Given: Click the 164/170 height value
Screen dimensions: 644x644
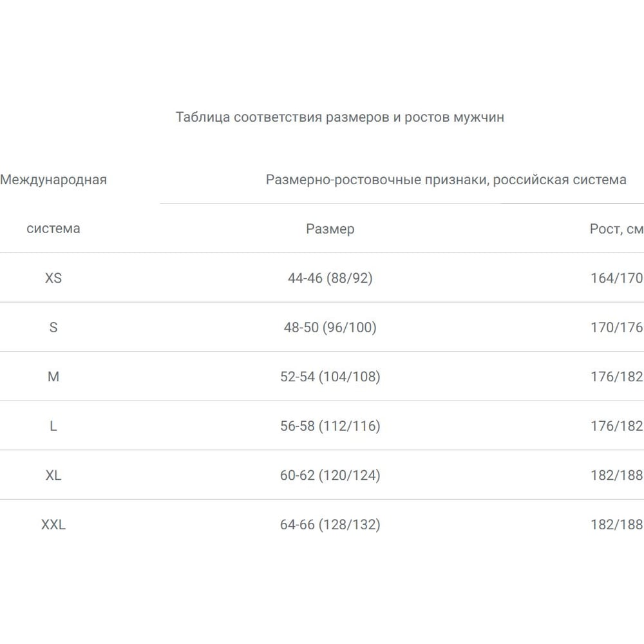Looking at the screenshot, I should (x=616, y=278).
